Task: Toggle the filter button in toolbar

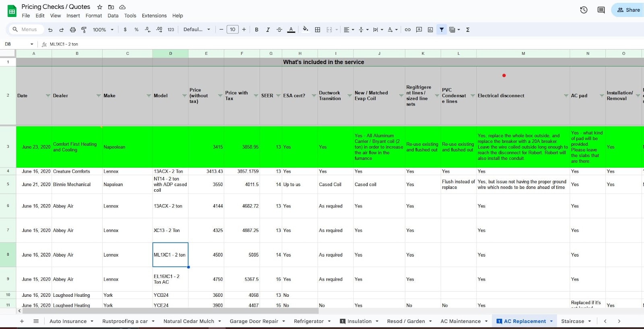Action: pos(442,30)
